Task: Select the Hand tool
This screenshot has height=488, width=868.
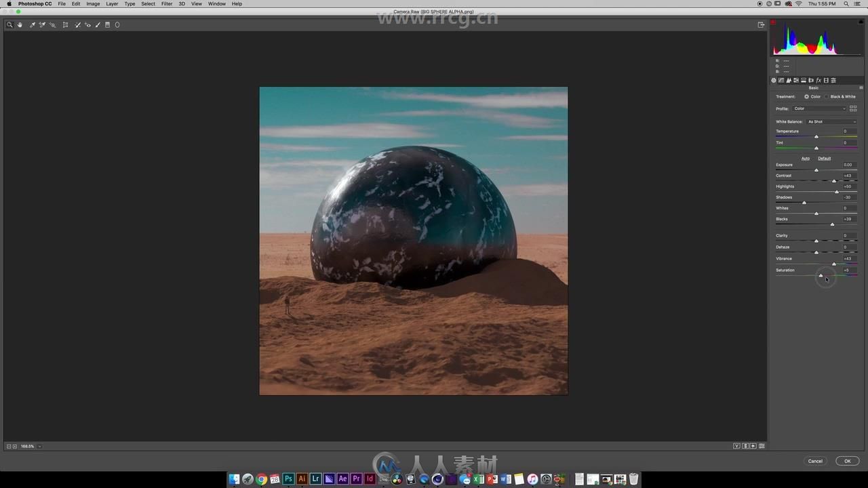Action: pos(20,24)
